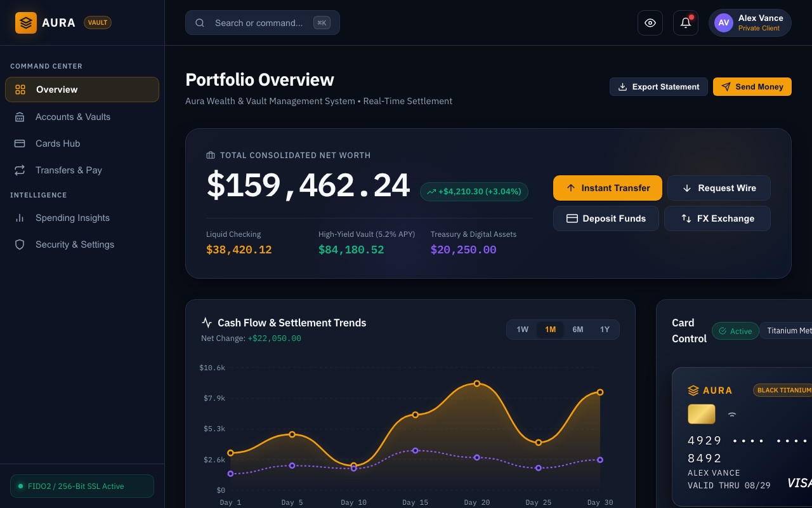Open the Alex Vance profile menu
Screen dimensions: 812x508
click(x=750, y=23)
